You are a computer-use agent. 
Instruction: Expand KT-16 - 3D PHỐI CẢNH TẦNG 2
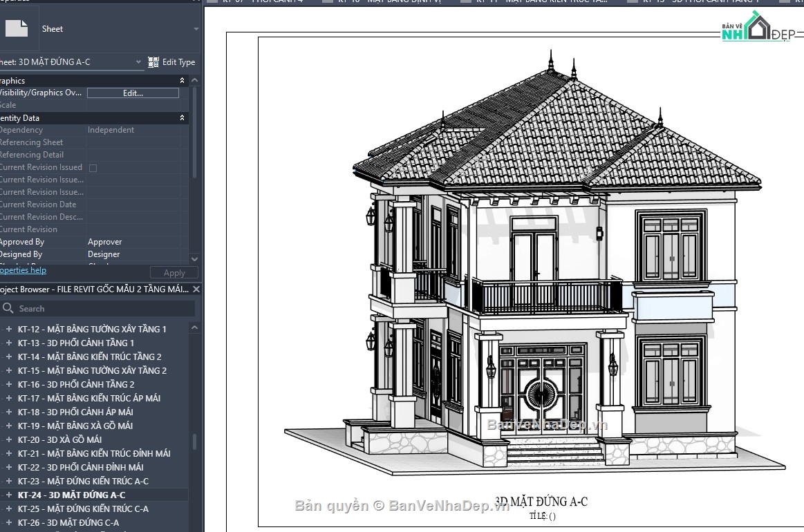click(x=9, y=384)
